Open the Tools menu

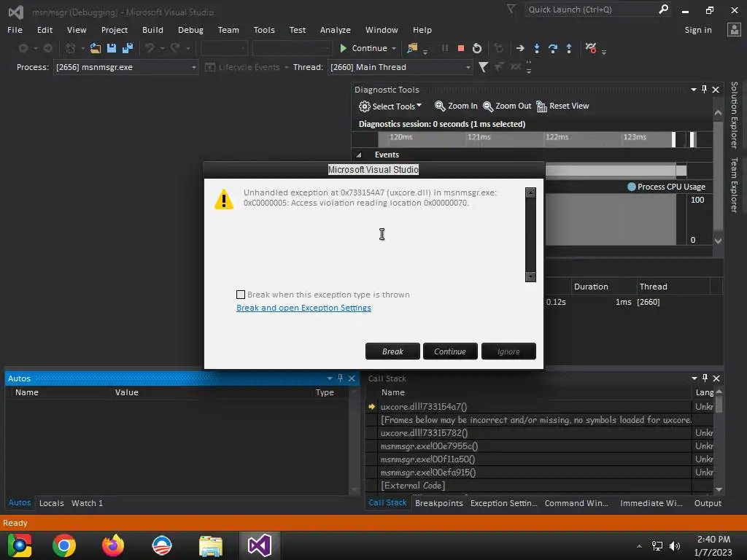tap(264, 29)
